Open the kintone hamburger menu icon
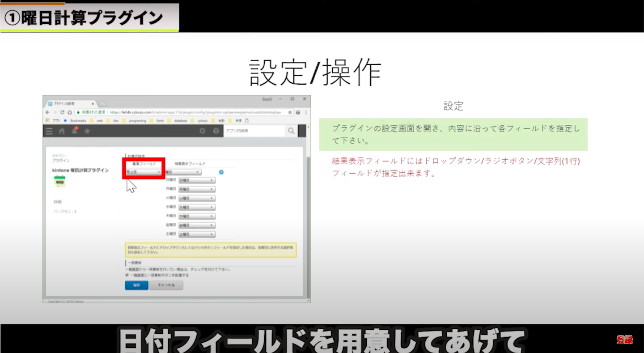This screenshot has width=644, height=353. click(x=49, y=131)
